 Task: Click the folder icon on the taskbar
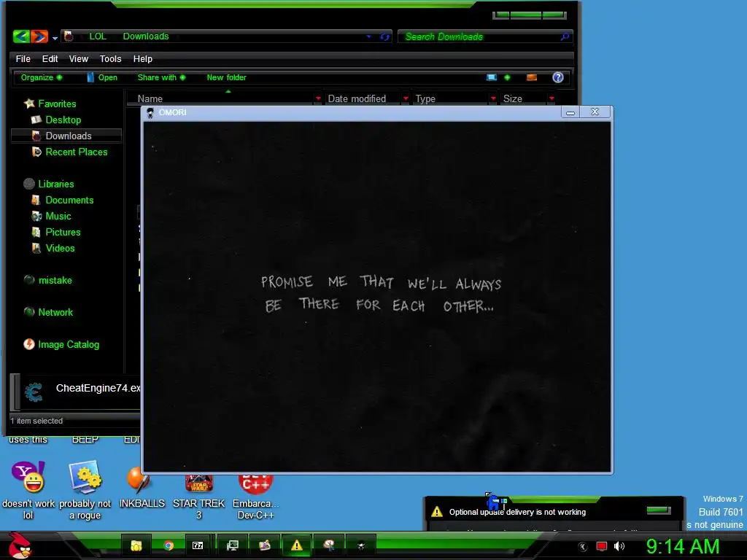point(136,545)
